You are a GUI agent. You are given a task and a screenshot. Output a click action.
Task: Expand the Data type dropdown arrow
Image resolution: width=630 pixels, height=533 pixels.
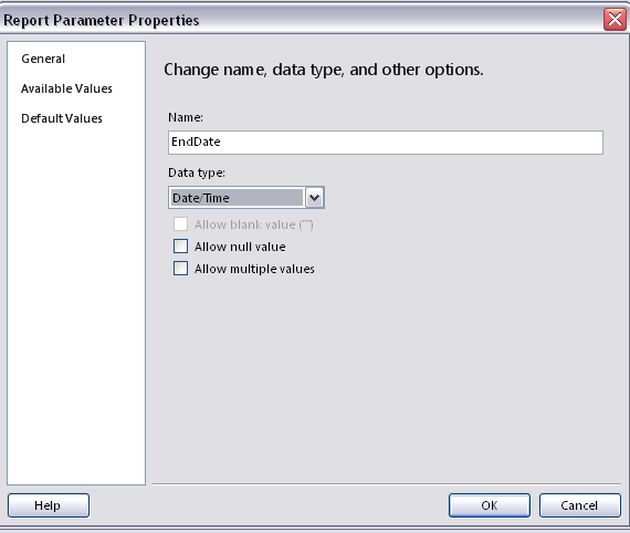(x=314, y=198)
